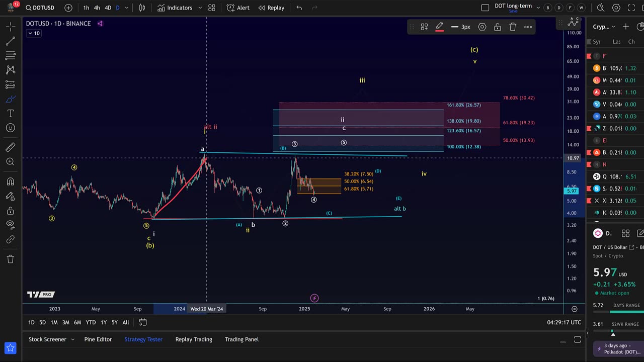Select the brush drawing tool
This screenshot has height=362, width=644.
(11, 99)
